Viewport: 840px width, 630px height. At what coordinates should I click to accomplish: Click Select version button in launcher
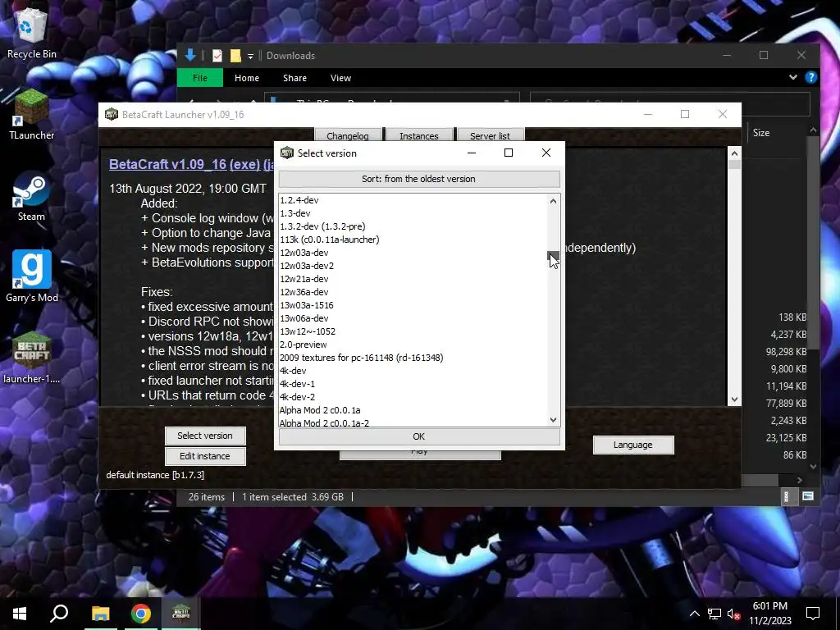205,436
